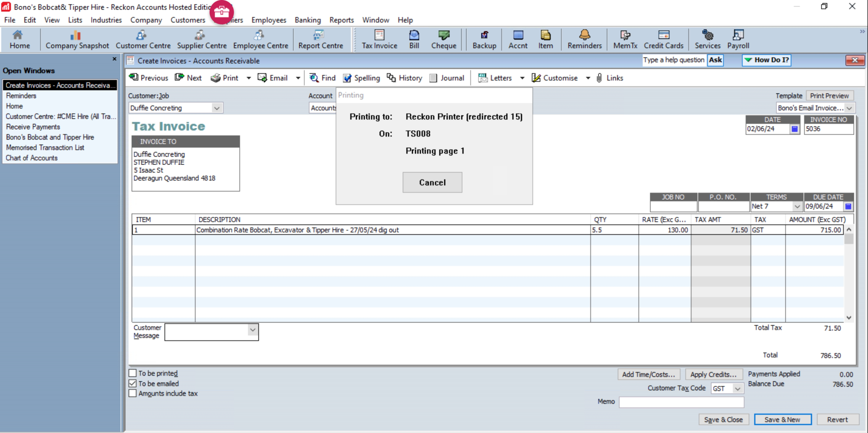Screen dimensions: 868x433
Task: Open the Template dropdown
Action: [x=849, y=108]
